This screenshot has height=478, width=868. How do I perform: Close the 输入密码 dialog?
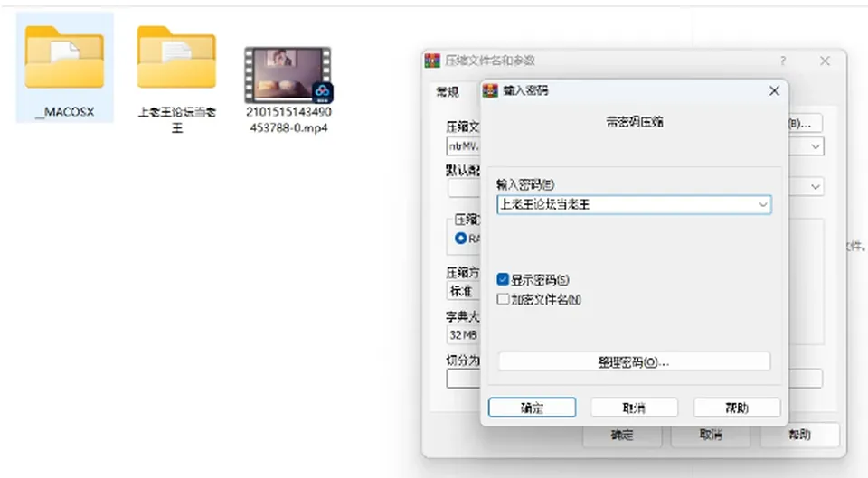(774, 90)
